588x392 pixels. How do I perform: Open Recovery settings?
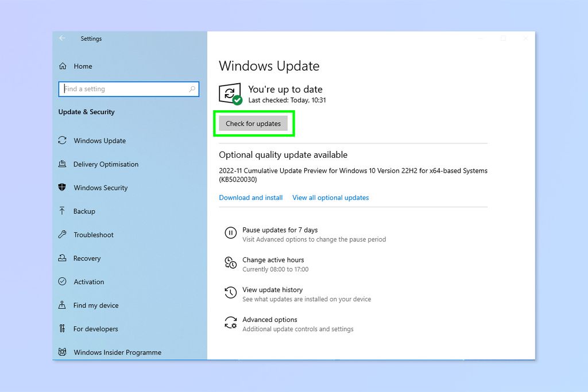coord(87,258)
